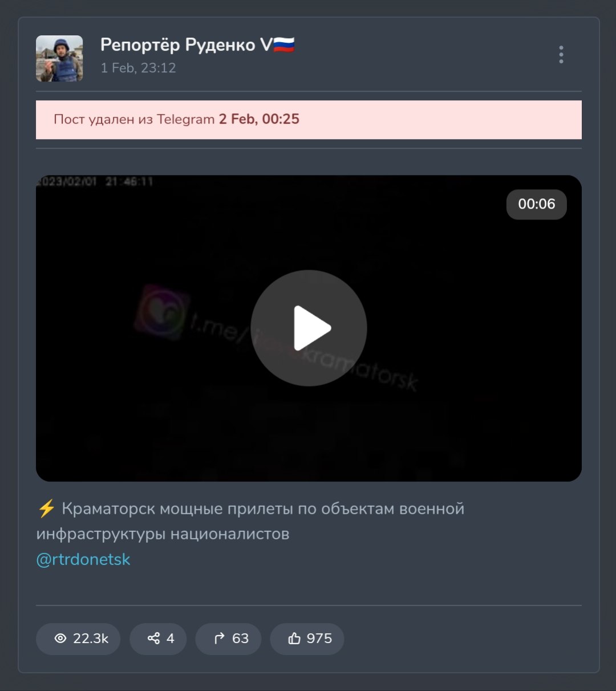
Task: Click the 2023/02/01 timestamp overlay in video
Action: pos(95,182)
